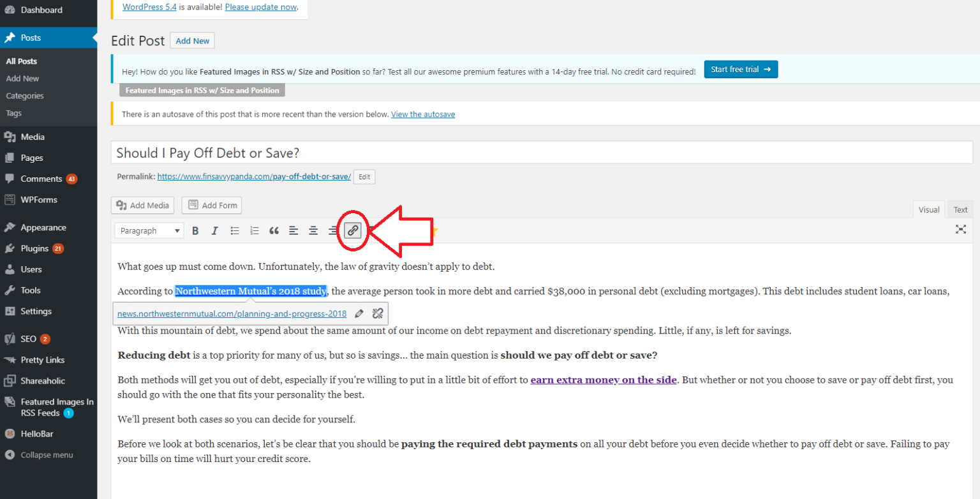This screenshot has height=499, width=980.
Task: Apply italic formatting
Action: click(214, 230)
